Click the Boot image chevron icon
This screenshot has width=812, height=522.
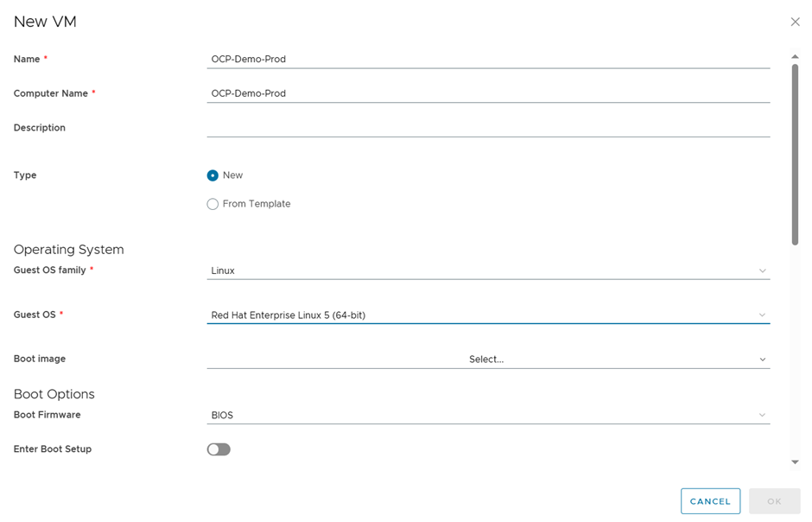pos(762,360)
